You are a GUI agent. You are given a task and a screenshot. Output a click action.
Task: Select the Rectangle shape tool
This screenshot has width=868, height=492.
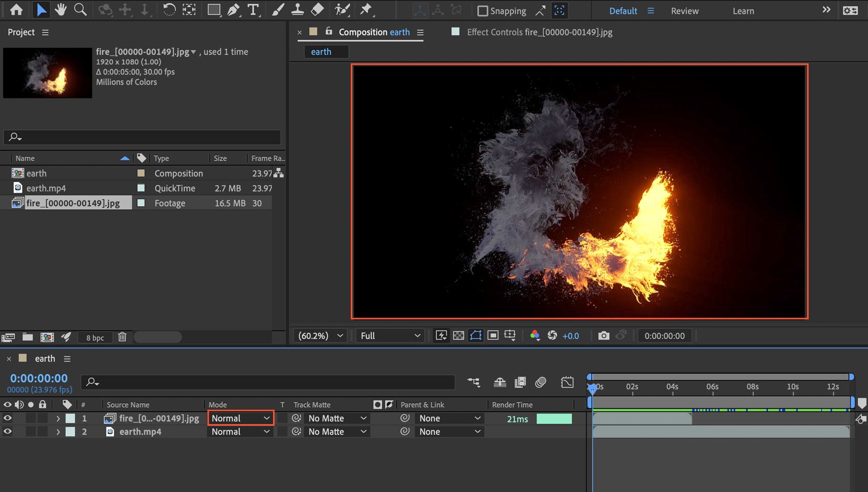tap(214, 9)
